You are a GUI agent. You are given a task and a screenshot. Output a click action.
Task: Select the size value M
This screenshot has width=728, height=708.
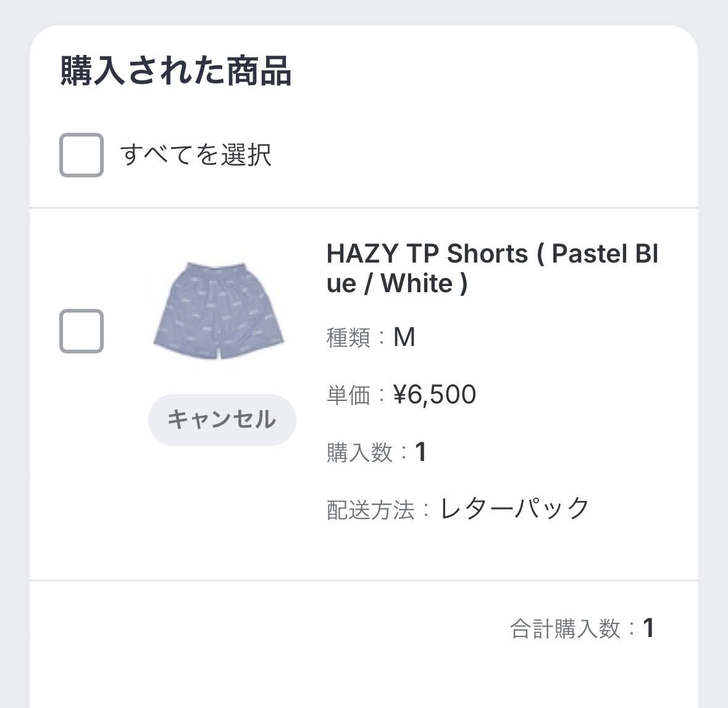click(404, 337)
